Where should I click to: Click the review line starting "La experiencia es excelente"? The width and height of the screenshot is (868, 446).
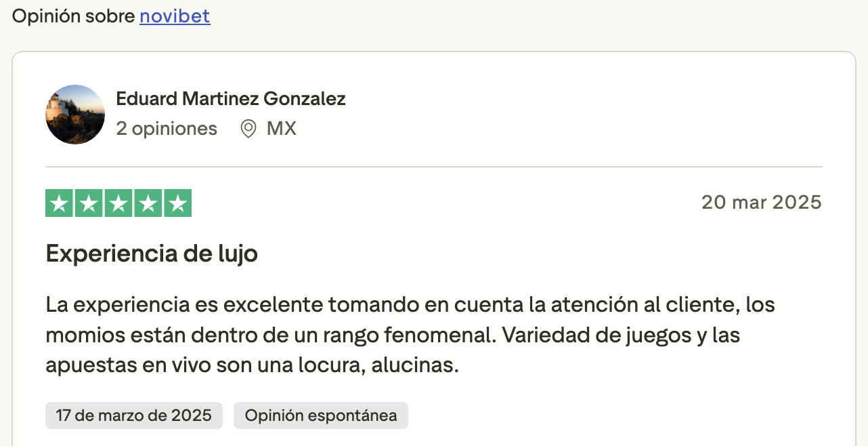(410, 305)
